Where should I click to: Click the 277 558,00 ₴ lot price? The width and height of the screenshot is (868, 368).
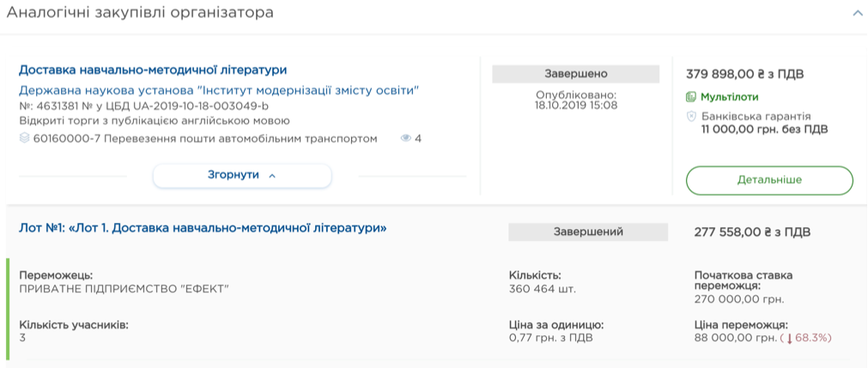click(x=751, y=232)
